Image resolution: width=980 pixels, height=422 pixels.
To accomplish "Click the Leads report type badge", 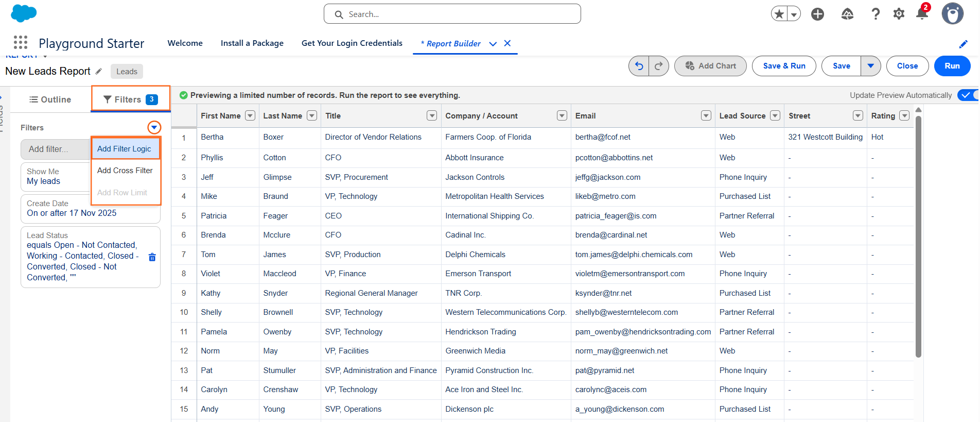I will [x=127, y=72].
